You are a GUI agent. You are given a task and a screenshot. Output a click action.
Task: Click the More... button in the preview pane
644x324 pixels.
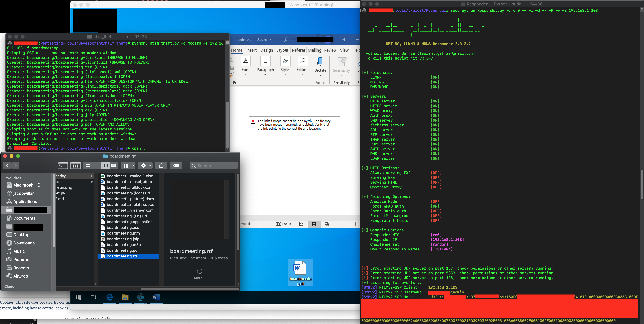coord(199,274)
